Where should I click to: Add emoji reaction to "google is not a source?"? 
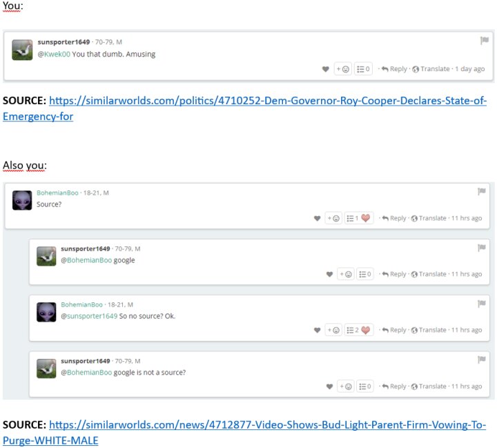[346, 387]
